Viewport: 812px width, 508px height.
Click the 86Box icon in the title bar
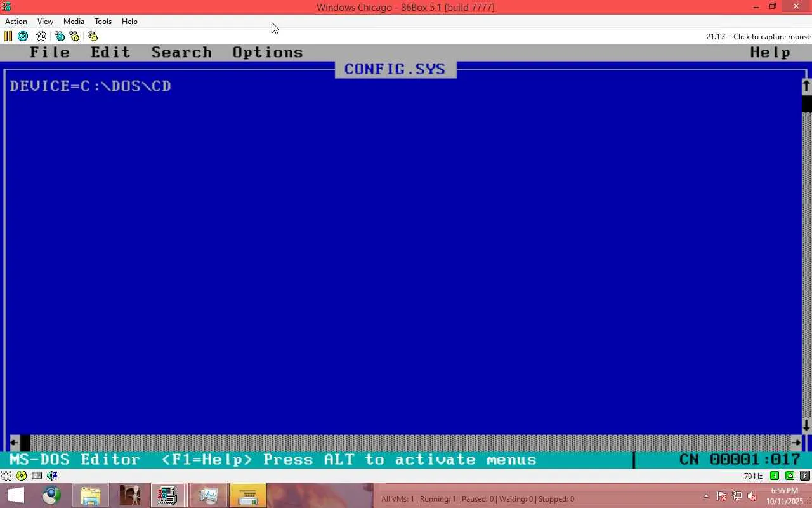pyautogui.click(x=7, y=7)
